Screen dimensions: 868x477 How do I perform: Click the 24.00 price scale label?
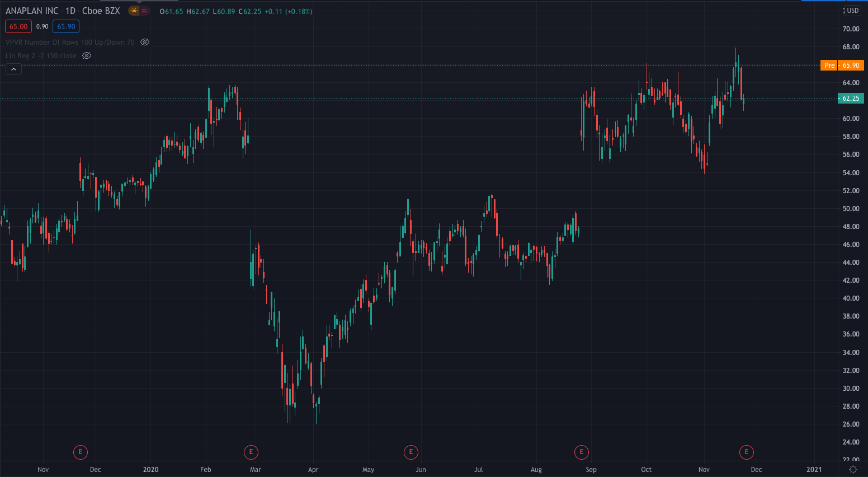coord(851,442)
